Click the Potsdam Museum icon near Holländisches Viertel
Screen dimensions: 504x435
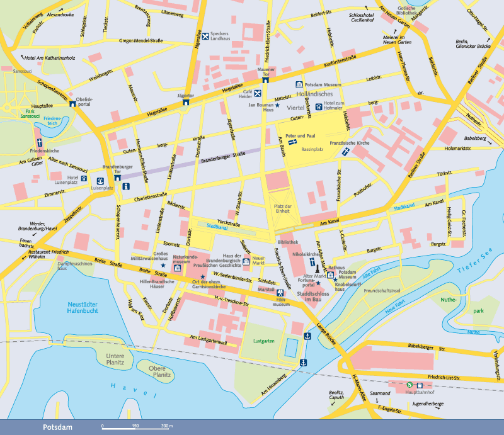point(299,85)
